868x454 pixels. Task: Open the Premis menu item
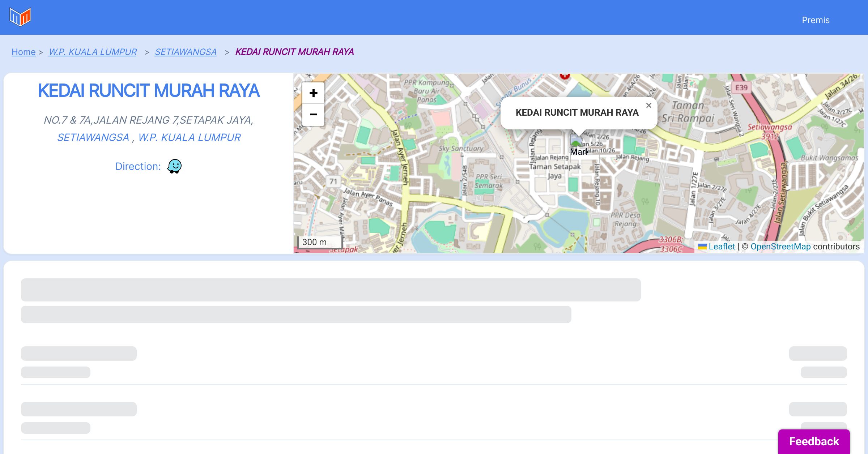[x=816, y=20]
